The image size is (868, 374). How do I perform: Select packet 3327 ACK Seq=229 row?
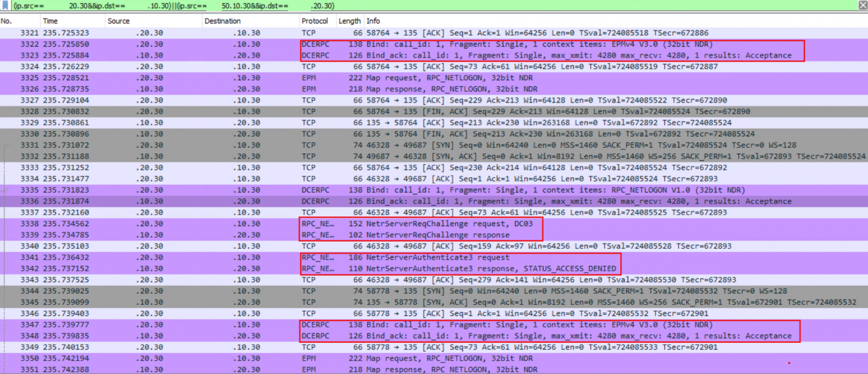(434, 100)
